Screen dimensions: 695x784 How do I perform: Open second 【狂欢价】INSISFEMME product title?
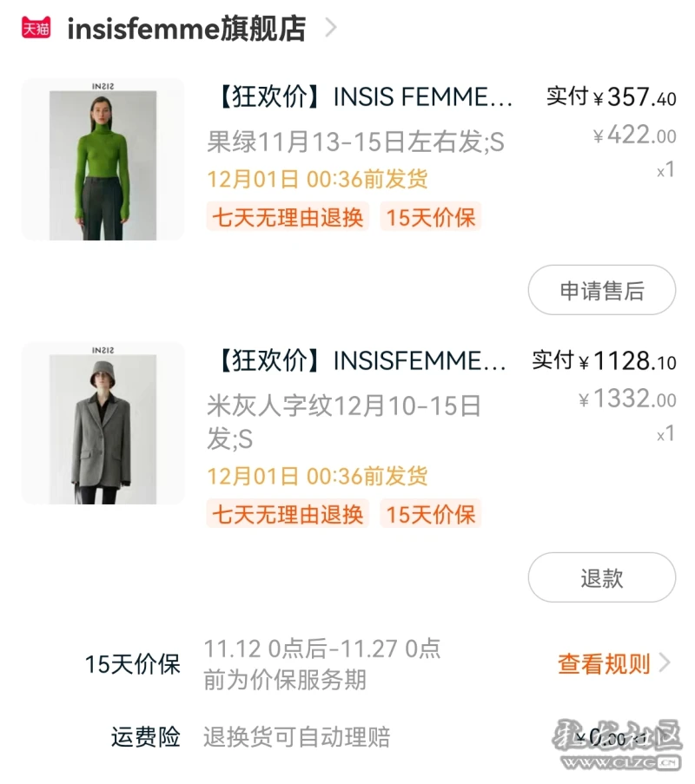pyautogui.click(x=361, y=361)
